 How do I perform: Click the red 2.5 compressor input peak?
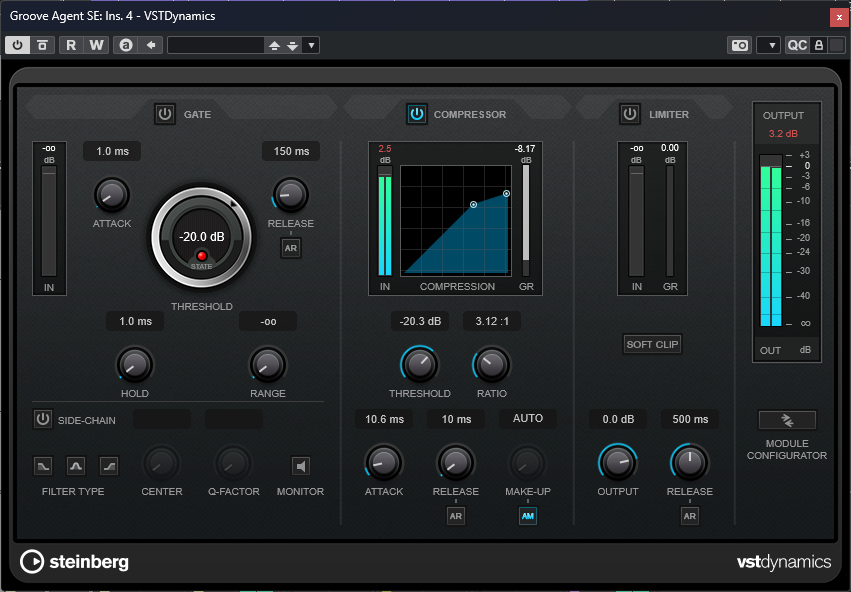pyautogui.click(x=385, y=149)
